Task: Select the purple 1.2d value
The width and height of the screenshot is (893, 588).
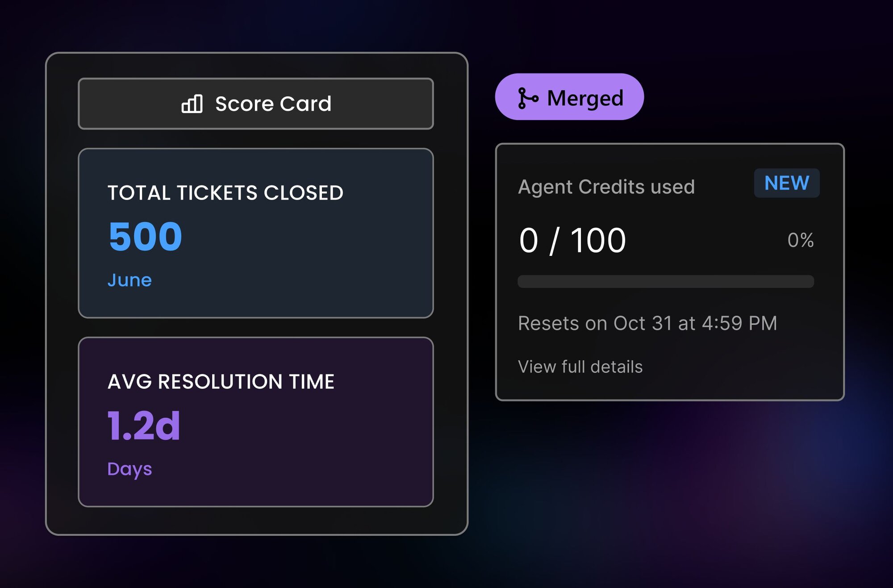Action: tap(144, 426)
